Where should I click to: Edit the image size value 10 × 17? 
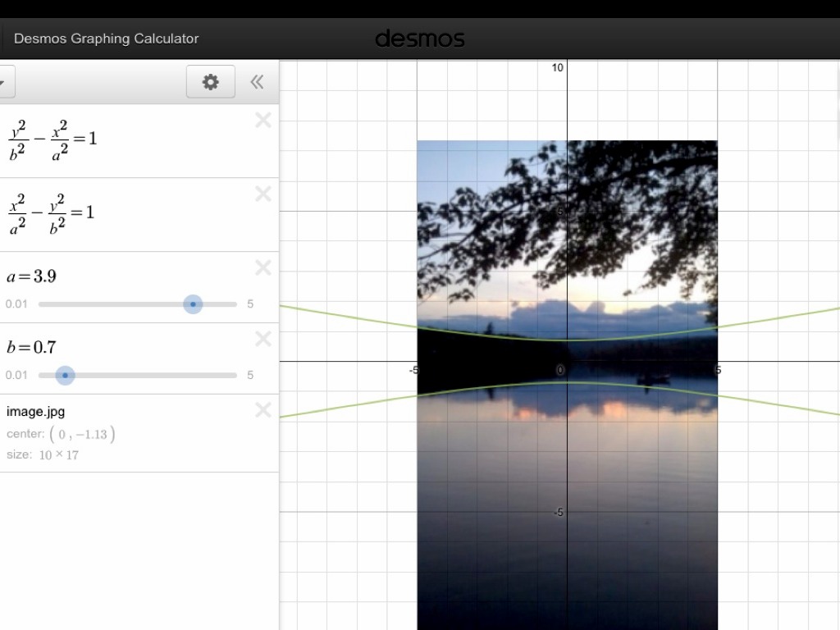pyautogui.click(x=58, y=455)
